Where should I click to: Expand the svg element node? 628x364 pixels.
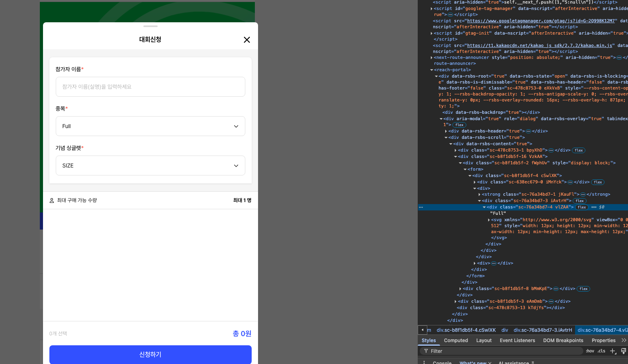pyautogui.click(x=489, y=220)
